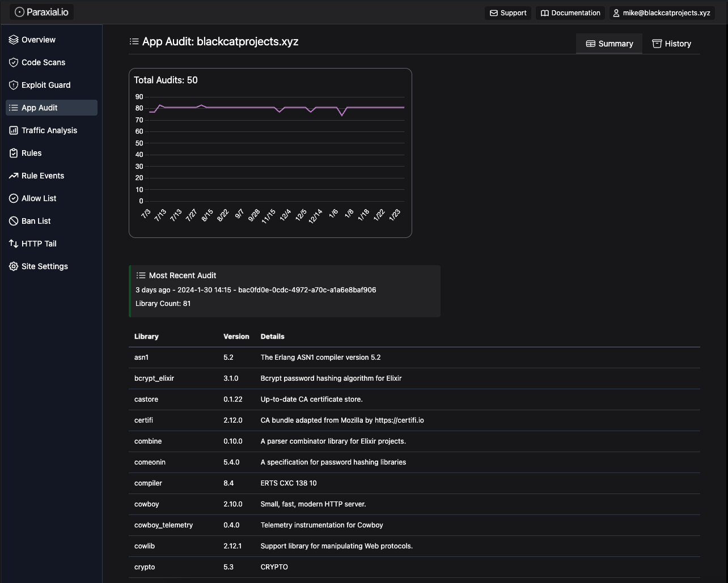
Task: Select Traffic Analysis in sidebar
Action: [x=52, y=130]
